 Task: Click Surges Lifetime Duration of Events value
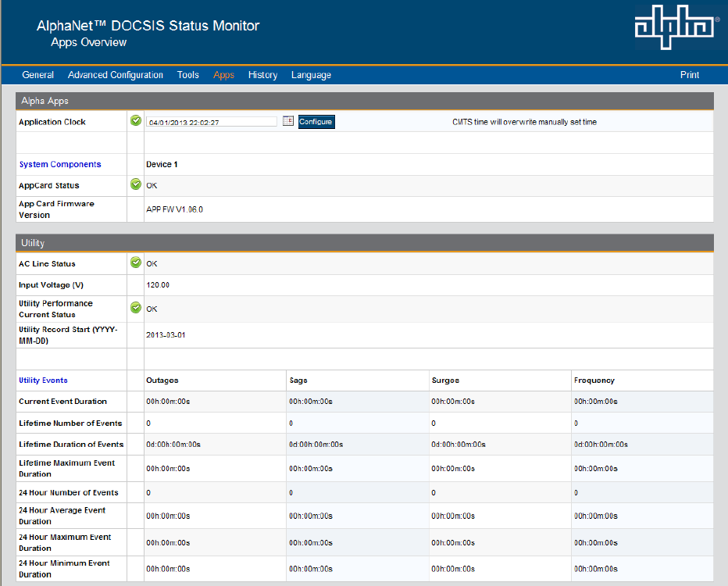tap(459, 445)
